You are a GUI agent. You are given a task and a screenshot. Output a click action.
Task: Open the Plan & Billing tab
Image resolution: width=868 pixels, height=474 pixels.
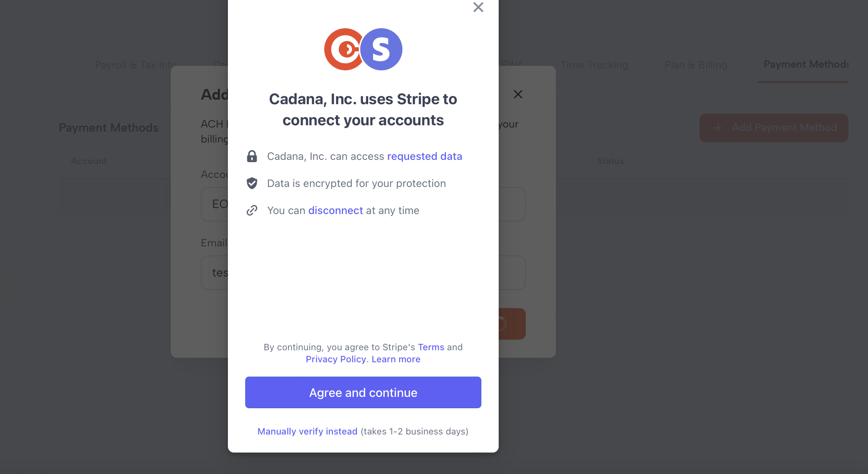pyautogui.click(x=696, y=65)
